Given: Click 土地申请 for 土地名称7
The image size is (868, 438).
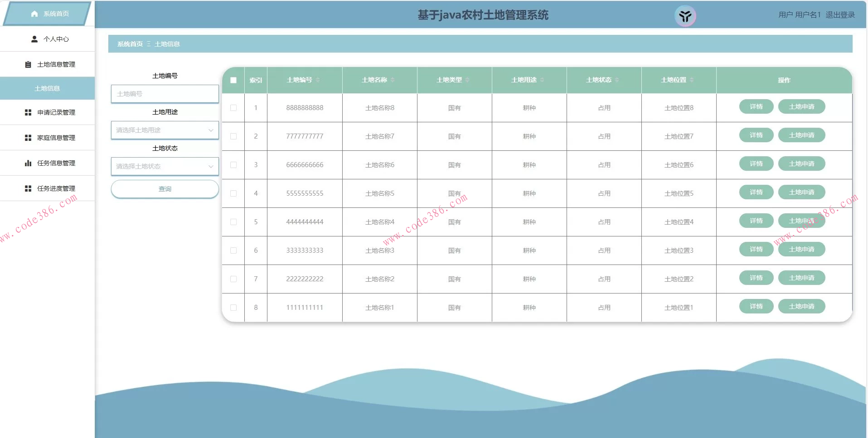Looking at the screenshot, I should [x=801, y=135].
